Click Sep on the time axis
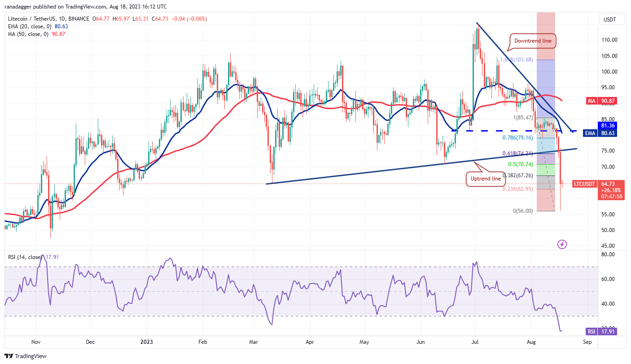 pos(587,342)
